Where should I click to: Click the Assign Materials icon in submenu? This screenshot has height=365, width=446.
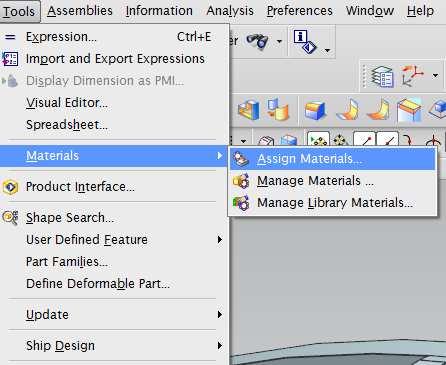click(x=241, y=159)
